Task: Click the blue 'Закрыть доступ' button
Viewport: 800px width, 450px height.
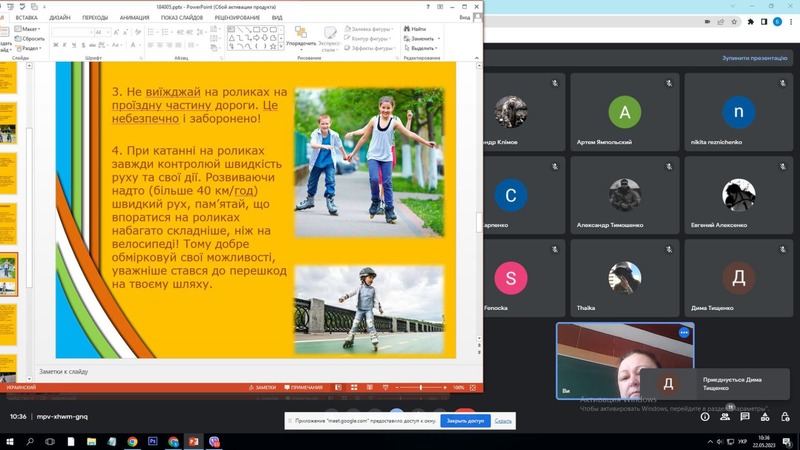Action: pos(465,421)
